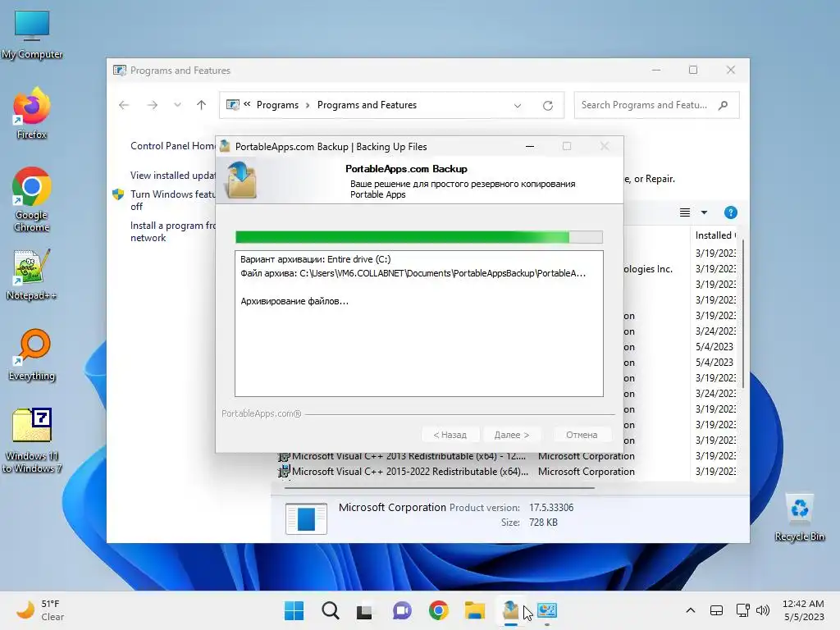Sort by the Installed On column header

pos(715,235)
